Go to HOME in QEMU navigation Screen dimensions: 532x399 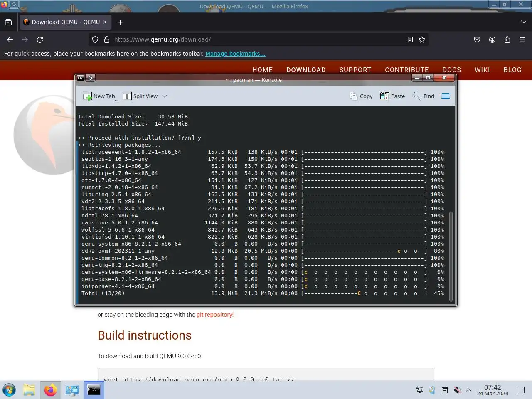click(x=262, y=70)
